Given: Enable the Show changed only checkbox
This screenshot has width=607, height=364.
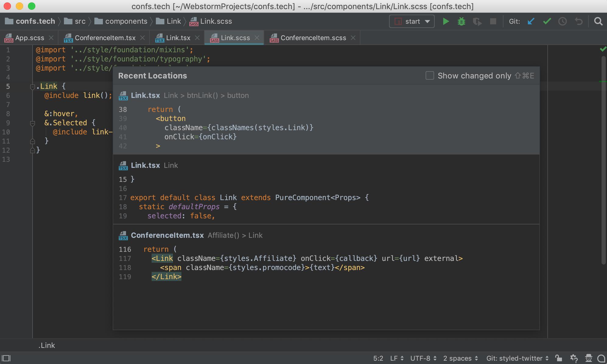Looking at the screenshot, I should click(x=430, y=76).
